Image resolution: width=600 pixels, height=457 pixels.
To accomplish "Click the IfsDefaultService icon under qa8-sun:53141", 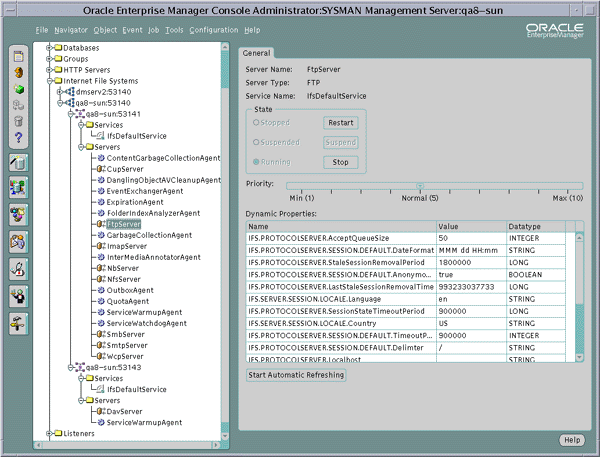I will [100, 135].
